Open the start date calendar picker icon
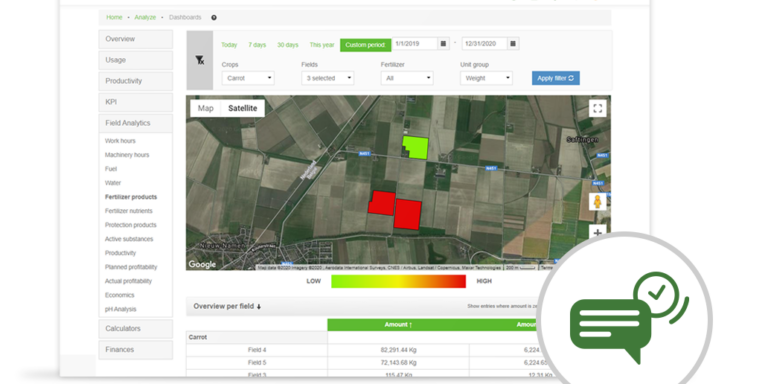 click(x=443, y=44)
